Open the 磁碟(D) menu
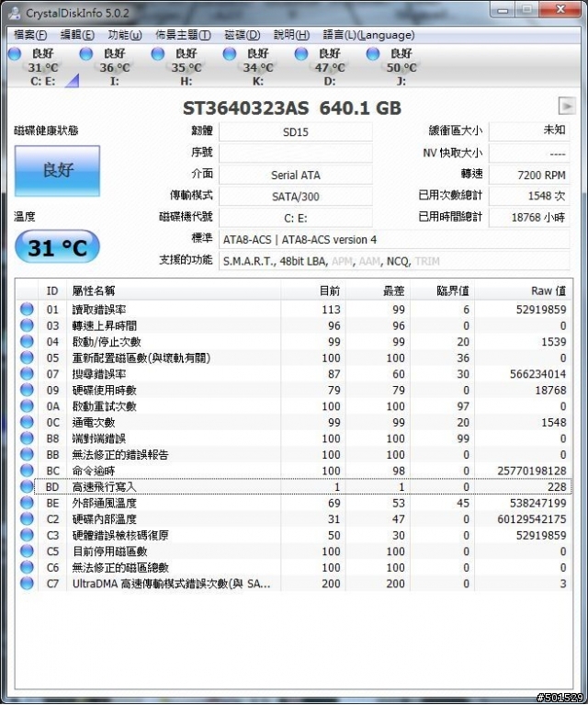The height and width of the screenshot is (705, 588). [x=243, y=35]
